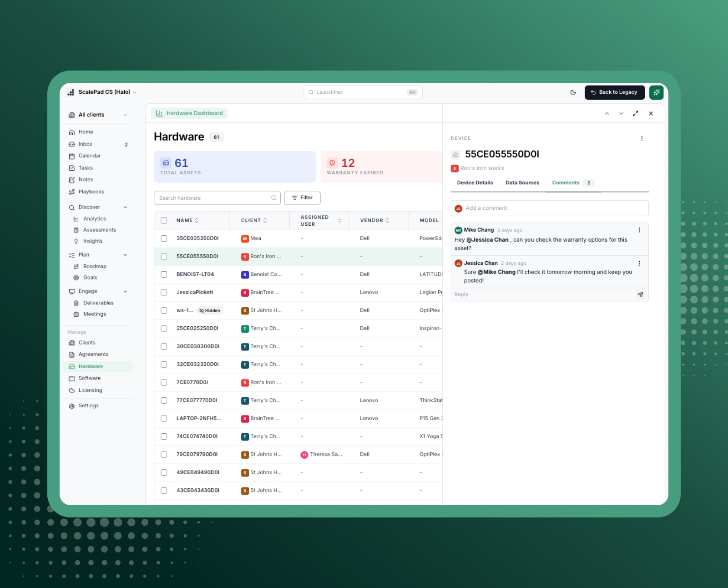This screenshot has height=588, width=728.
Task: Click the 12 Warranty Expired card
Action: [x=381, y=167]
